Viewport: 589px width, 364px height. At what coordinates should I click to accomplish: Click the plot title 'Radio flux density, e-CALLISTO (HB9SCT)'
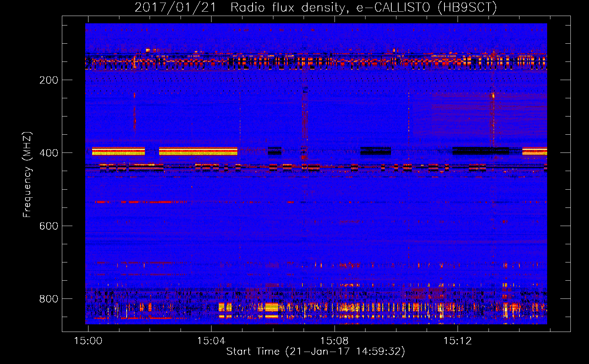364,7
